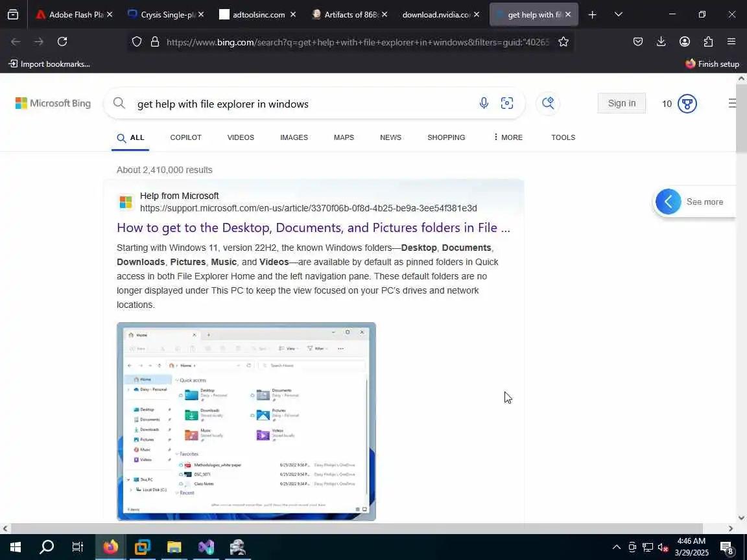This screenshot has height=560, width=747.
Task: Open Windows taskbar search
Action: pos(47,547)
